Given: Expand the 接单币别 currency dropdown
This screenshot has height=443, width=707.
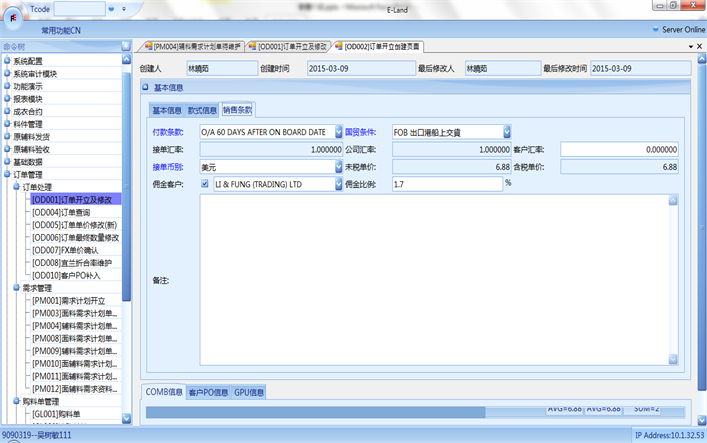Looking at the screenshot, I should point(337,167).
